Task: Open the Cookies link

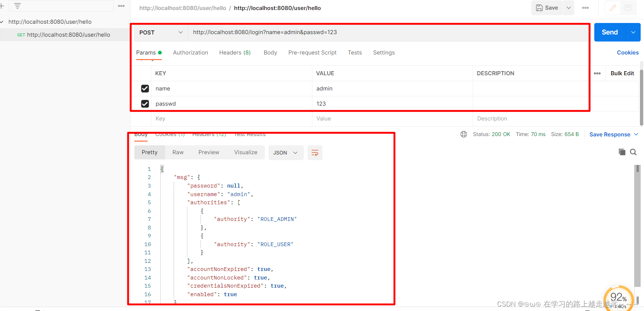Action: tap(628, 53)
